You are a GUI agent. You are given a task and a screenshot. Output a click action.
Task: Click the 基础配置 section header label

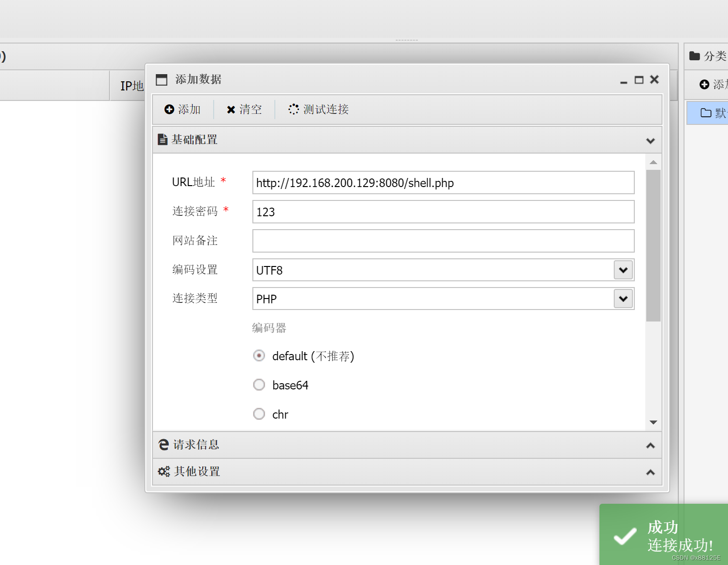pyautogui.click(x=195, y=140)
